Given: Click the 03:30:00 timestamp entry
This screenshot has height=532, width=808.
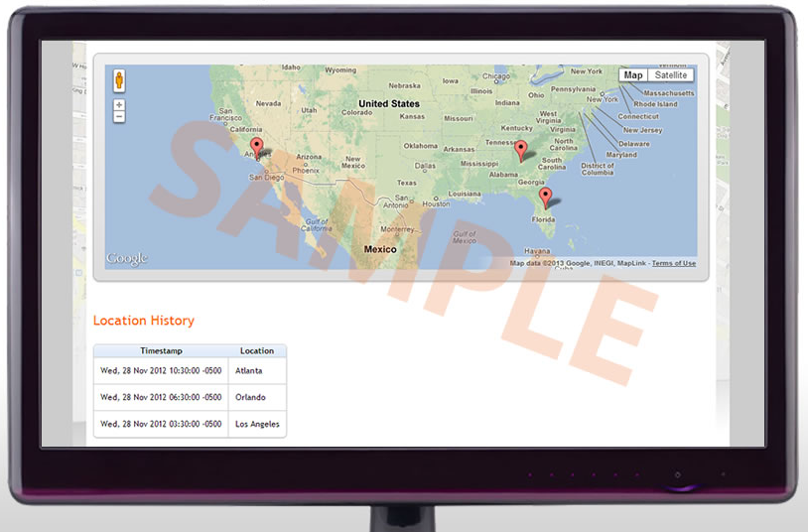Looking at the screenshot, I should (161, 424).
